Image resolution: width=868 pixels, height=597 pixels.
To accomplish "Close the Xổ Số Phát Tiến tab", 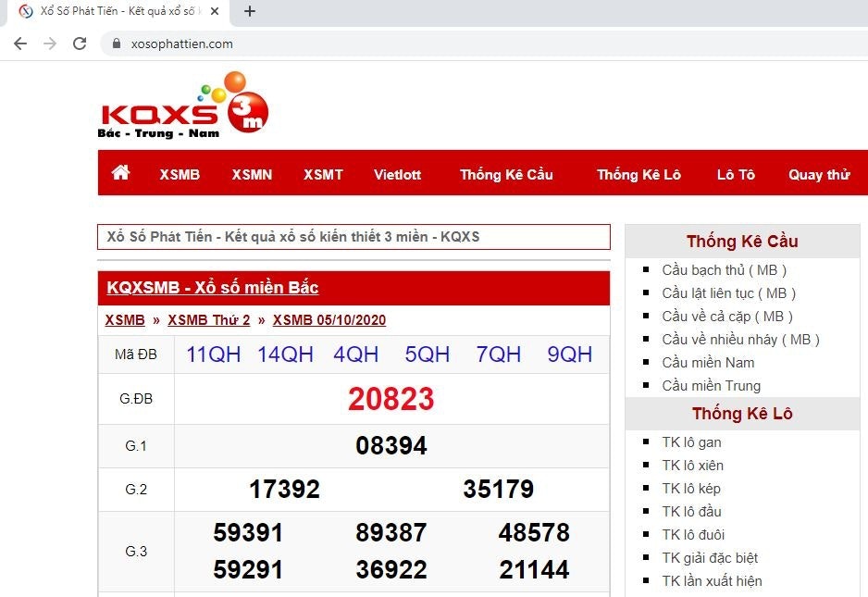I will 215,12.
